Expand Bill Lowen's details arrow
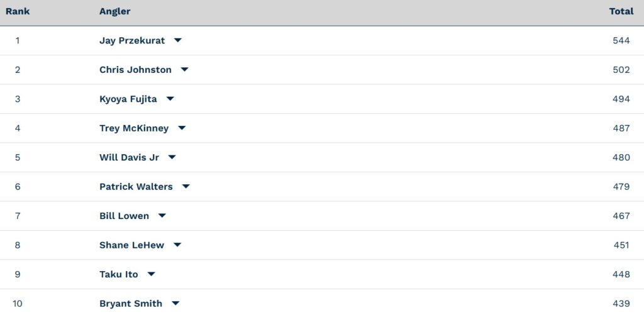644x317 pixels. tap(162, 216)
